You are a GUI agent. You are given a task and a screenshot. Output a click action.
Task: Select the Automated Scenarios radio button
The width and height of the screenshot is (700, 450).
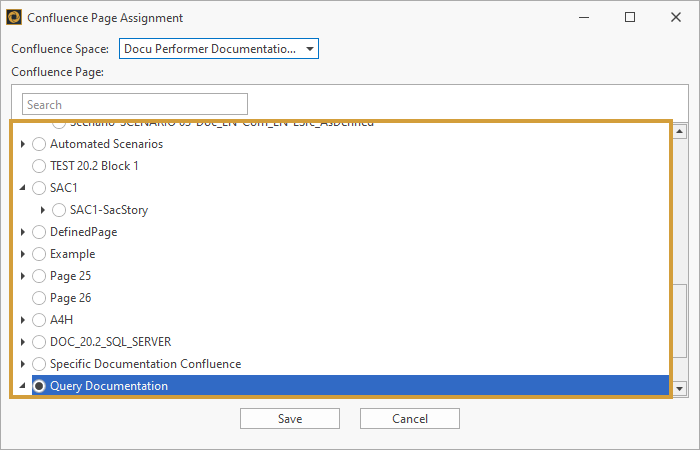[40, 144]
